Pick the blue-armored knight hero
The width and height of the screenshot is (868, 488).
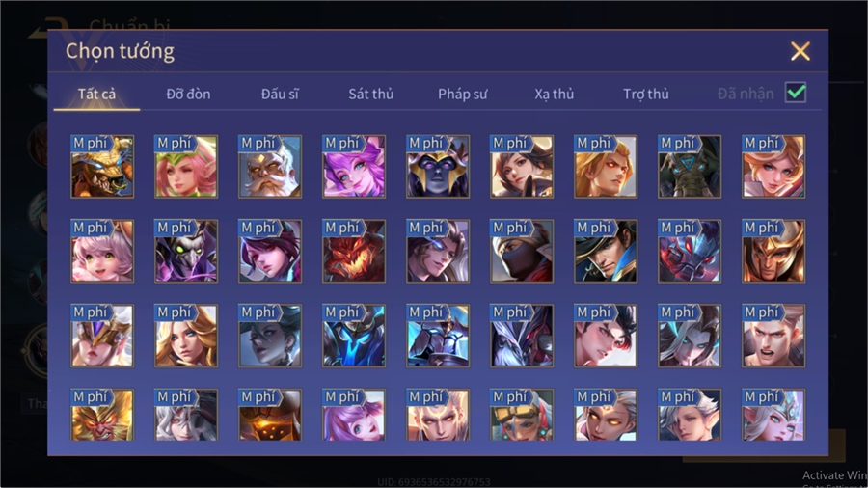(x=354, y=336)
